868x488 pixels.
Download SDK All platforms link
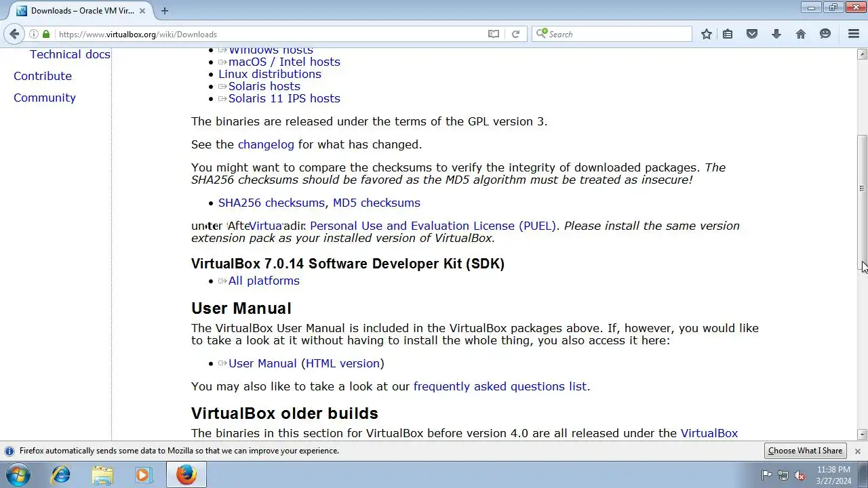tap(264, 281)
